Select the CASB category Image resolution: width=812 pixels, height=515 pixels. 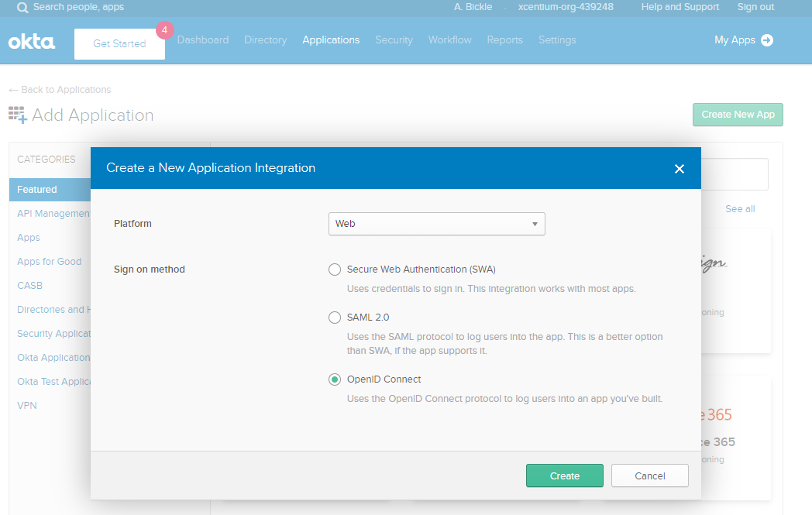click(29, 285)
